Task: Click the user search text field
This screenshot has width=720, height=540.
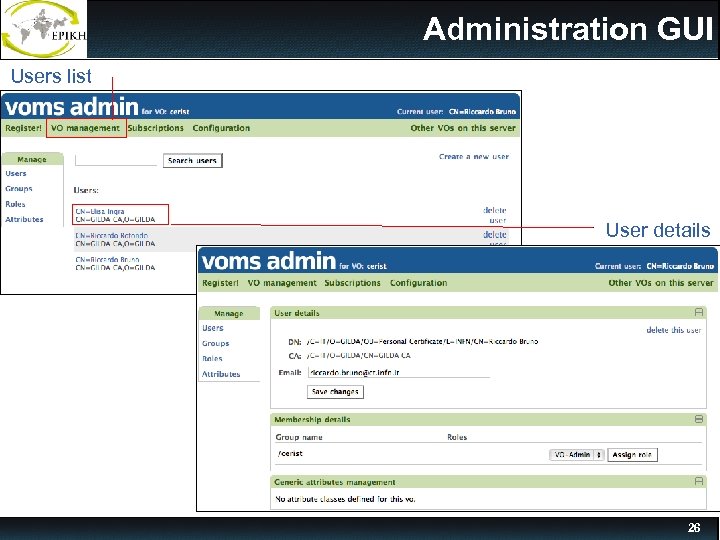Action: click(116, 160)
